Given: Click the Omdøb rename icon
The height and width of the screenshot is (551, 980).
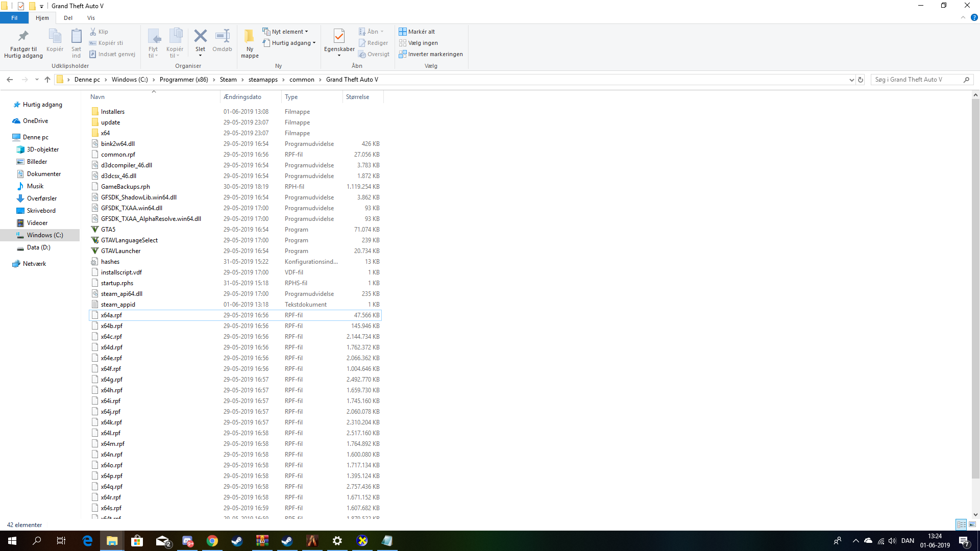Looking at the screenshot, I should click(222, 37).
